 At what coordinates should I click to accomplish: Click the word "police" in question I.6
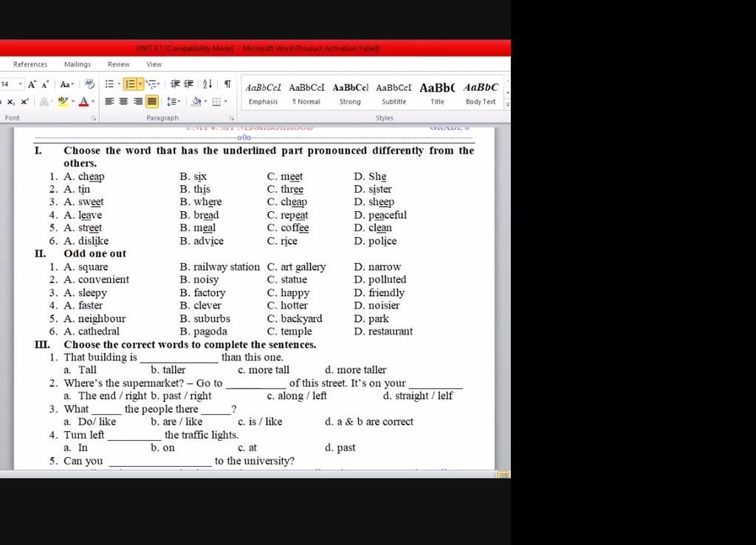pos(382,241)
